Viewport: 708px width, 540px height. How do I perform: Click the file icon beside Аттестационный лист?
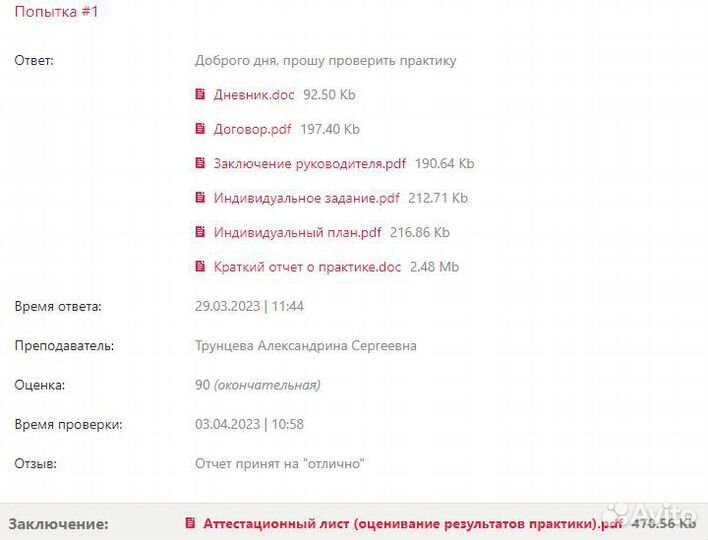[191, 523]
